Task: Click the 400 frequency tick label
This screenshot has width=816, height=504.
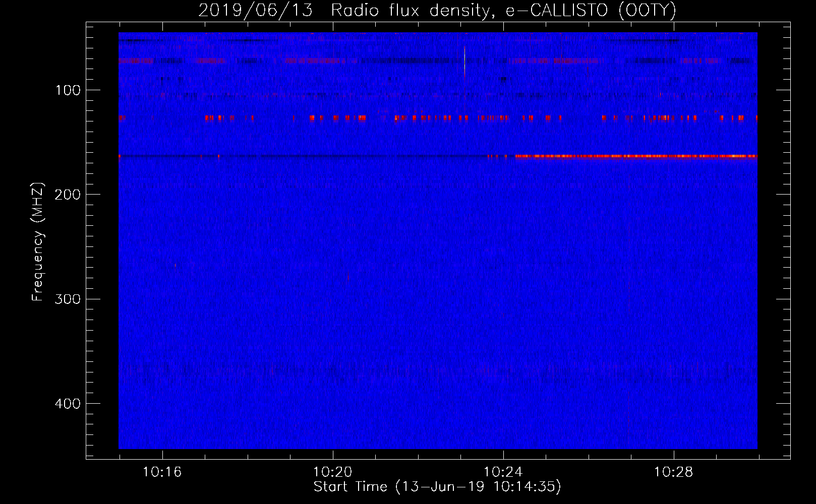Action: pyautogui.click(x=68, y=404)
